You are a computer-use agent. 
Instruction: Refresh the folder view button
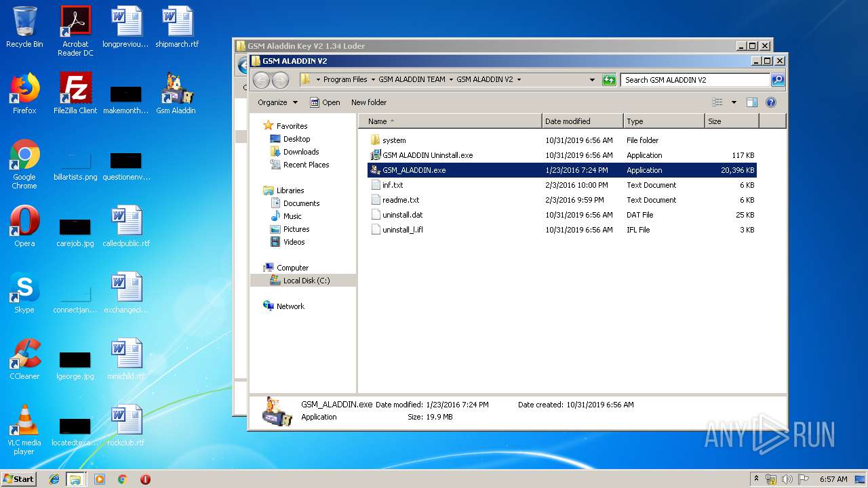tap(609, 79)
